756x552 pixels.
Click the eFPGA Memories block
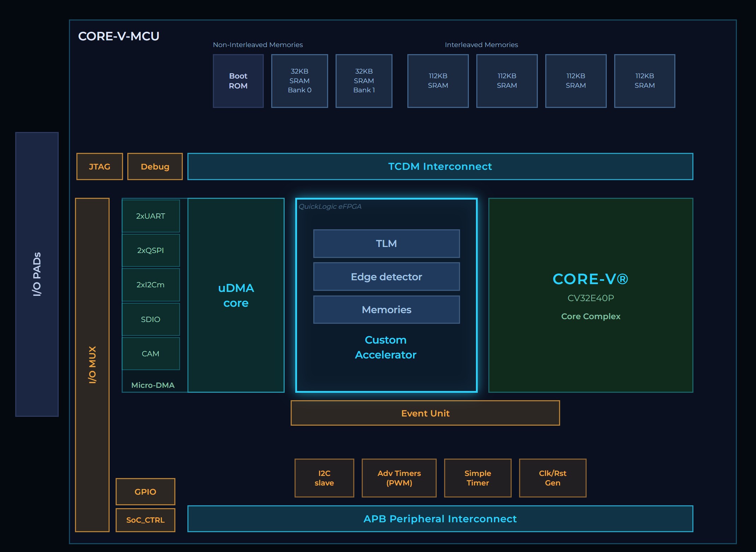tap(386, 310)
